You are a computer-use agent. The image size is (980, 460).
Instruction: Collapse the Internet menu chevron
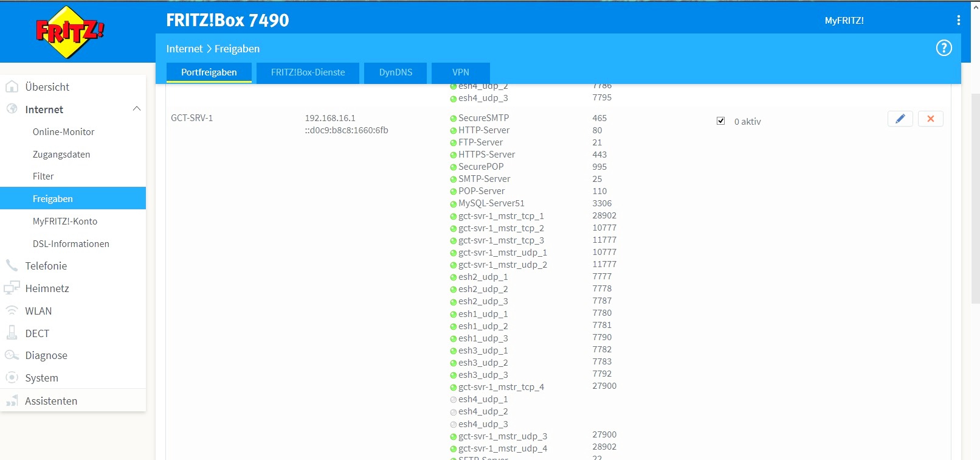pyautogui.click(x=137, y=109)
